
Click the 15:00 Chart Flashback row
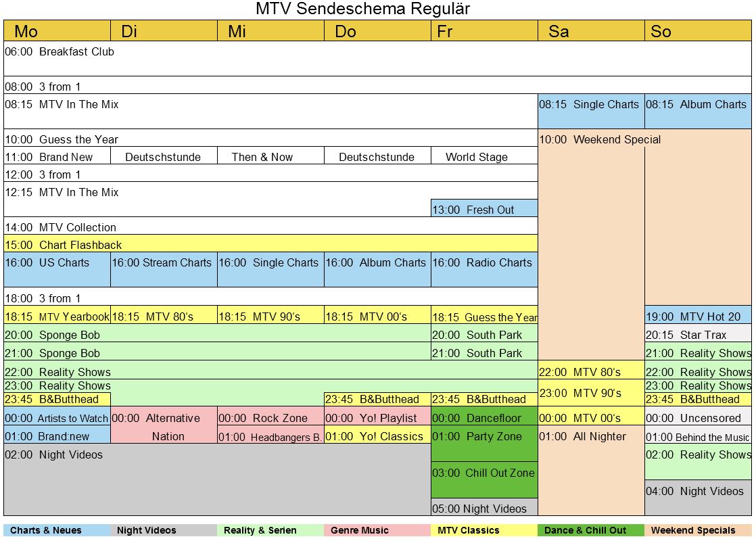[270, 243]
